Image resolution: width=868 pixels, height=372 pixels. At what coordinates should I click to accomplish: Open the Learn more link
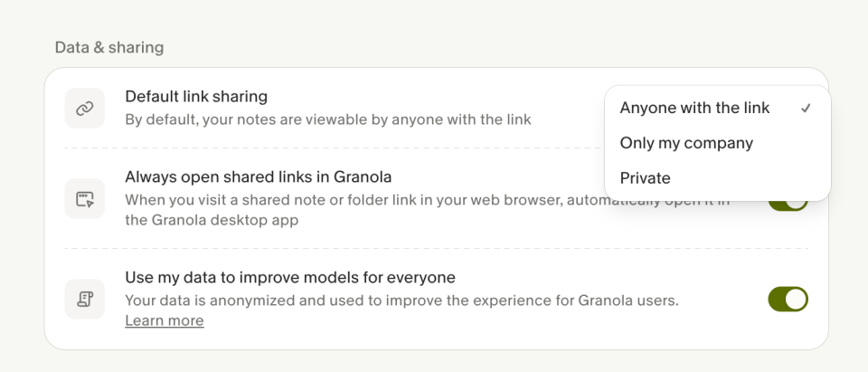[x=164, y=321]
